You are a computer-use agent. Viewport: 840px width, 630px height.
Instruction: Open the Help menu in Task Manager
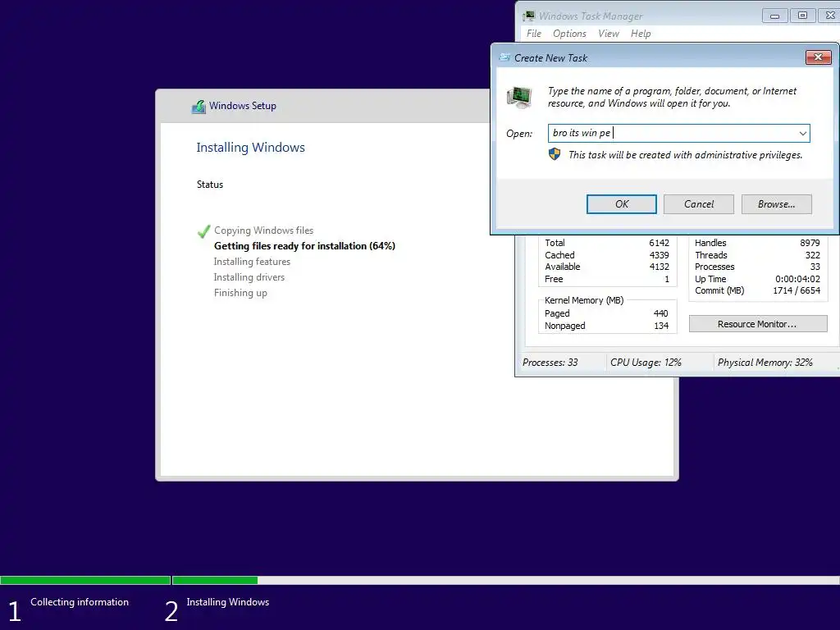pyautogui.click(x=641, y=34)
